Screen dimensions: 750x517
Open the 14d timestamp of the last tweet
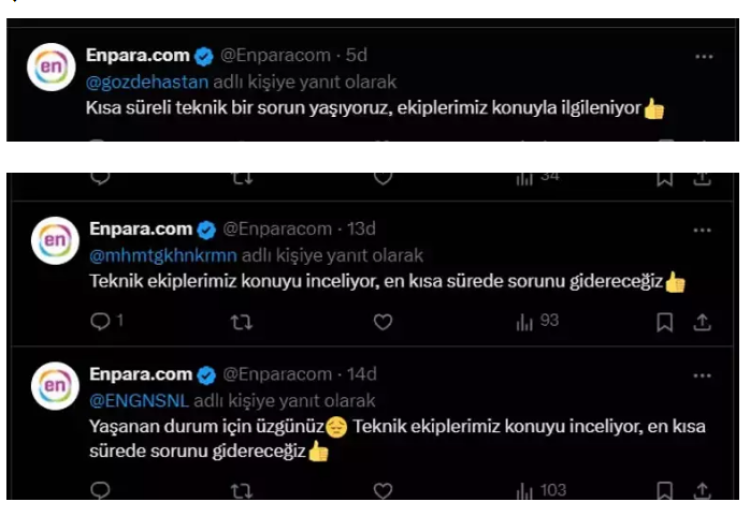tap(361, 375)
